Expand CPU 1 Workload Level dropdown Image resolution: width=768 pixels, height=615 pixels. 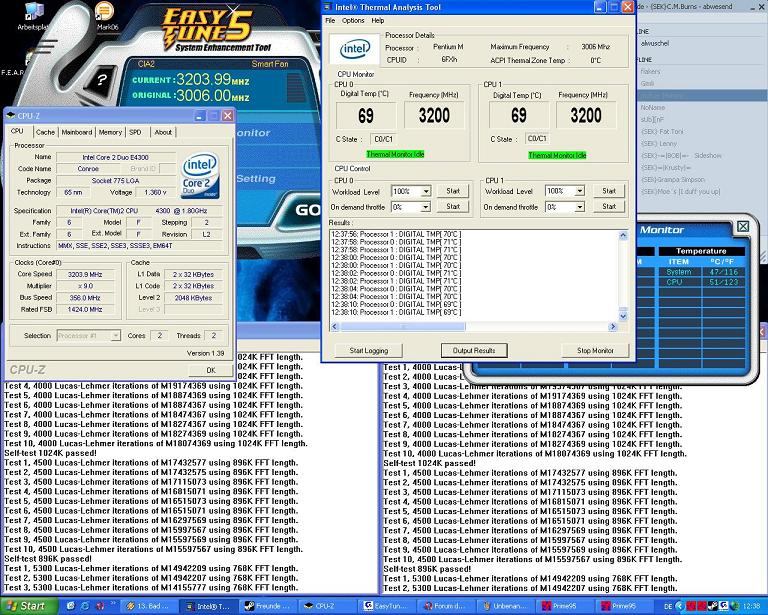(579, 191)
